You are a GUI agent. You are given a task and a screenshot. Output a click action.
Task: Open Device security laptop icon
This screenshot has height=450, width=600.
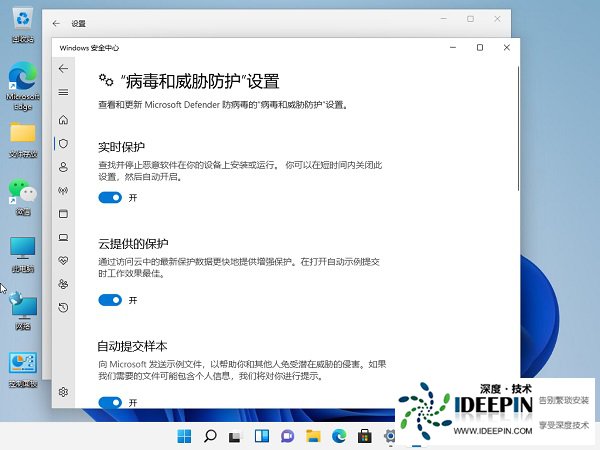pyautogui.click(x=64, y=238)
